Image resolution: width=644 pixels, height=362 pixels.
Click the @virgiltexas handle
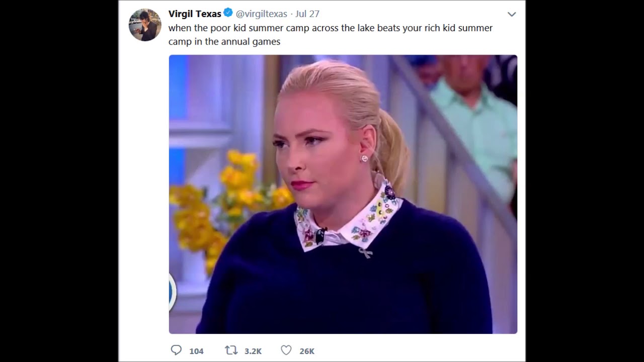tap(261, 14)
